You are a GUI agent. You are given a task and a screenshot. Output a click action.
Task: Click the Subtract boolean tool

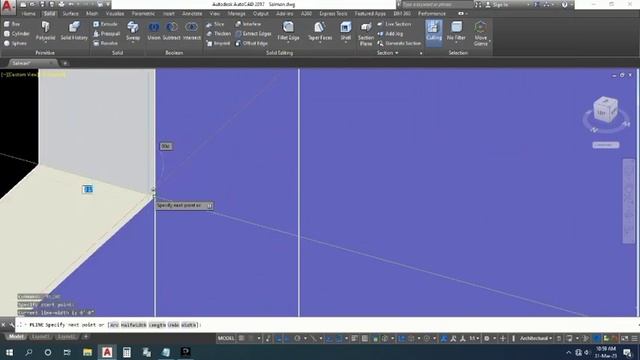tap(171, 31)
